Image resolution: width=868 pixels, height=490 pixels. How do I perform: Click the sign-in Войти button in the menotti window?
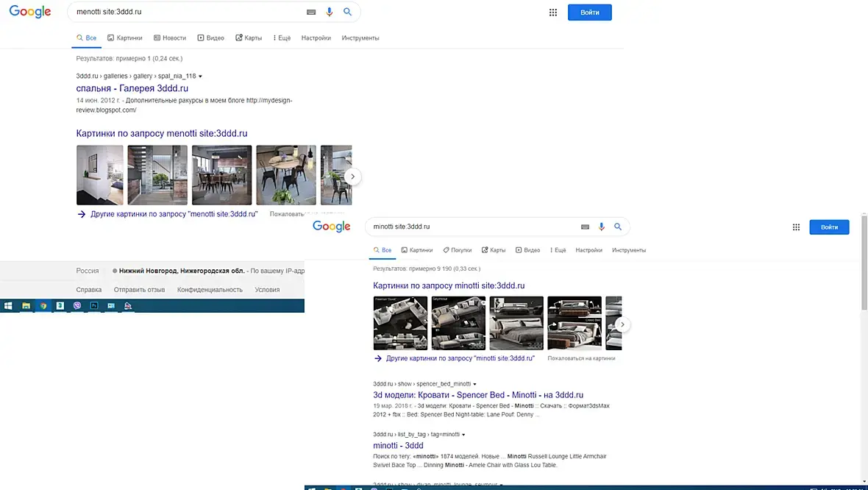(589, 13)
